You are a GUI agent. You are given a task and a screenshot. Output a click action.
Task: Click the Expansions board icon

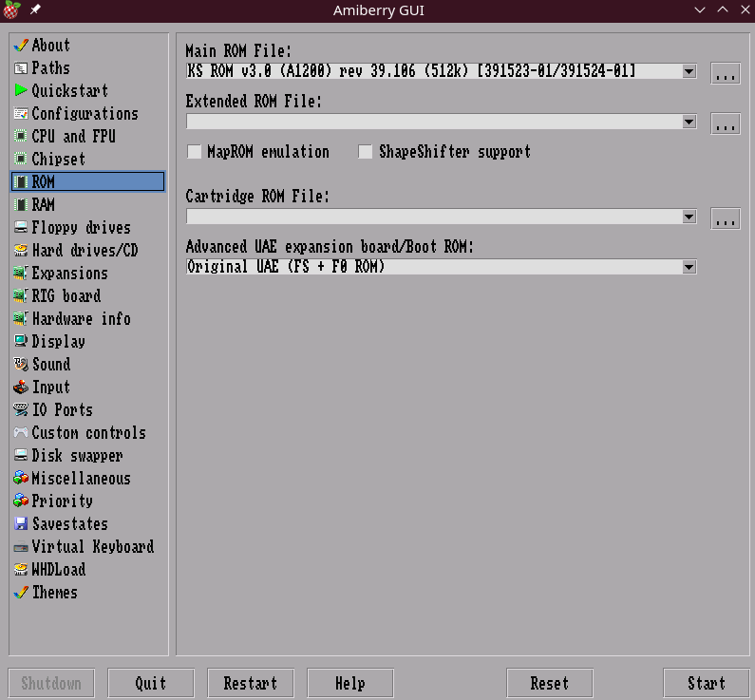click(x=21, y=273)
